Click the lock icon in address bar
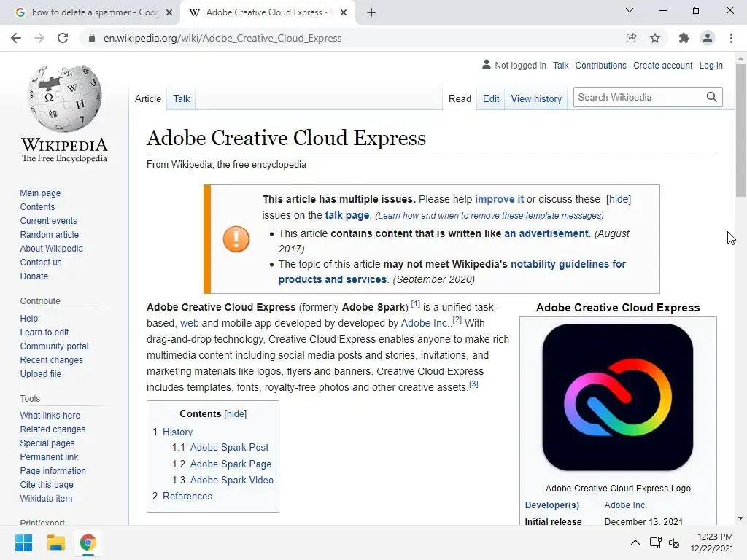This screenshot has height=560, width=747. 92,38
